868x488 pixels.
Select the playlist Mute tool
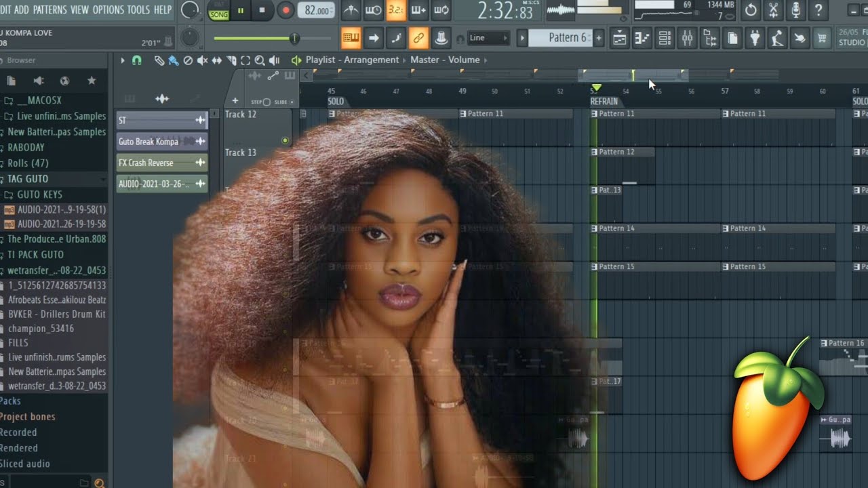pyautogui.click(x=202, y=60)
